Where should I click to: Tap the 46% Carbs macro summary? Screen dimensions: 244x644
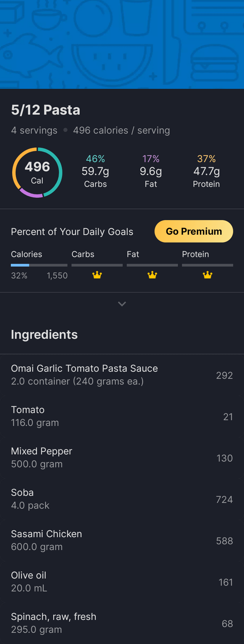[x=95, y=171]
